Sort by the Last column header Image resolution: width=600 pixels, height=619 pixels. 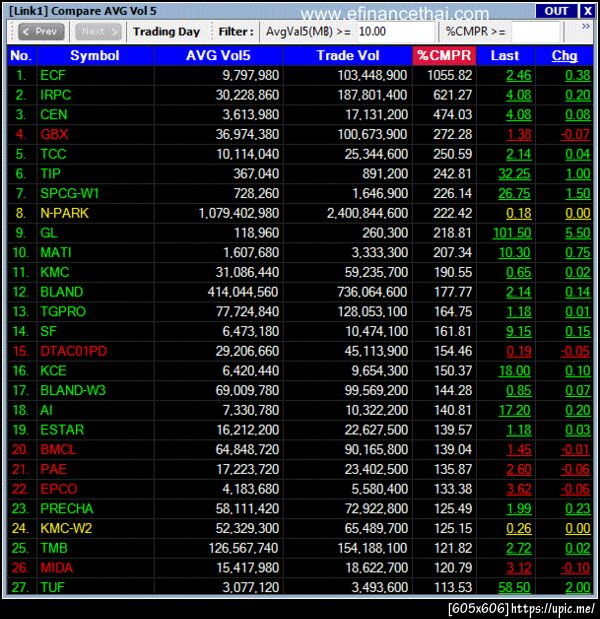pyautogui.click(x=505, y=56)
